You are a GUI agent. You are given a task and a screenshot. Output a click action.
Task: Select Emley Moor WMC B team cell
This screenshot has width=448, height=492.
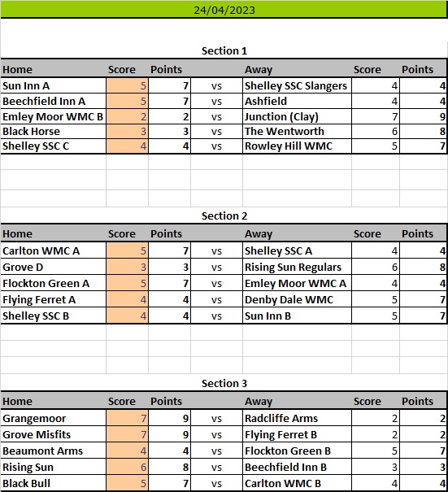click(54, 116)
